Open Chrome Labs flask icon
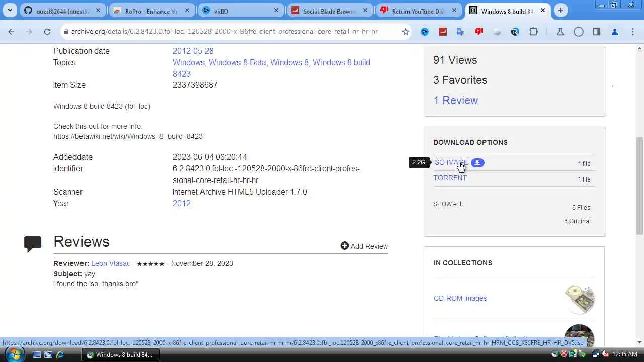The height and width of the screenshot is (362, 644). click(560, 31)
